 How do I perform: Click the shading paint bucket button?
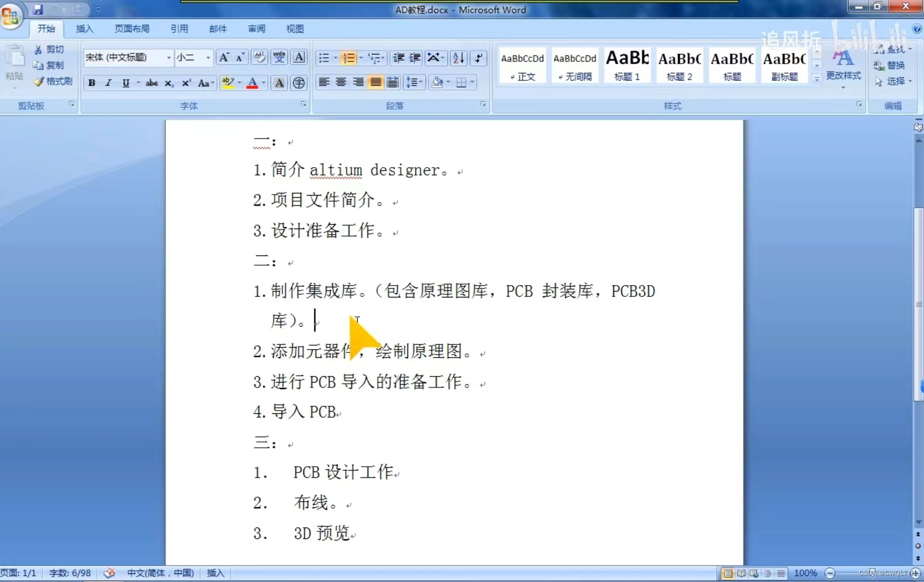(437, 82)
